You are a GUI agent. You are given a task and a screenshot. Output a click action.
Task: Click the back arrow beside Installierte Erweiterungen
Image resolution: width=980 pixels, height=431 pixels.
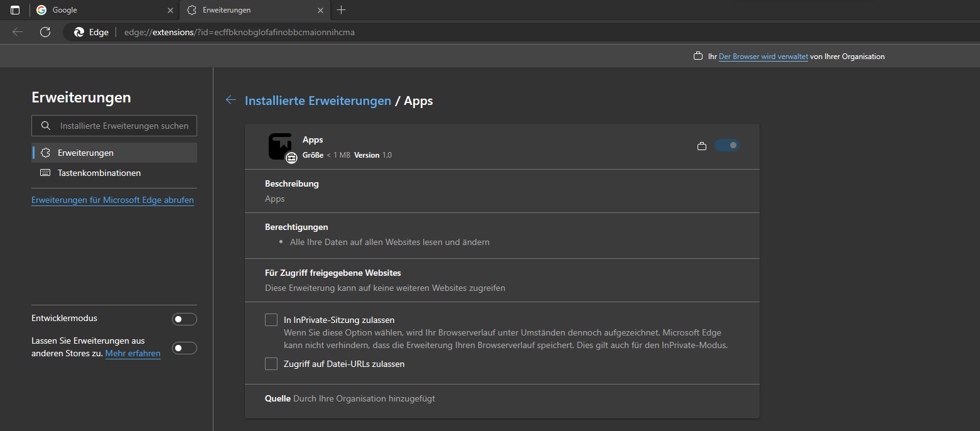pos(231,101)
